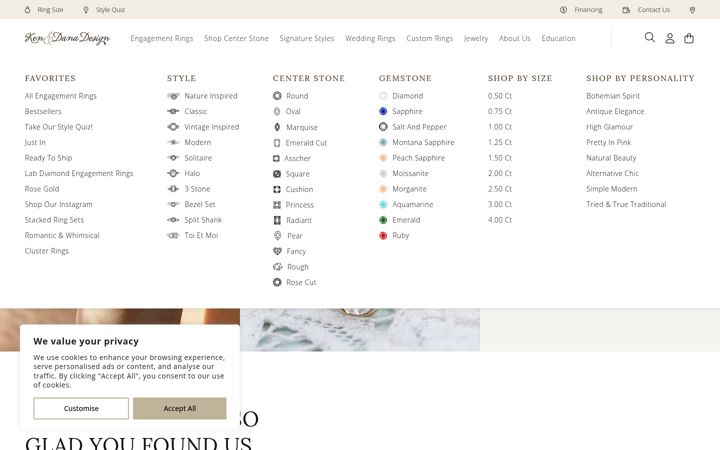
Task: Shop the 4.00 Ct size
Action: pyautogui.click(x=500, y=220)
